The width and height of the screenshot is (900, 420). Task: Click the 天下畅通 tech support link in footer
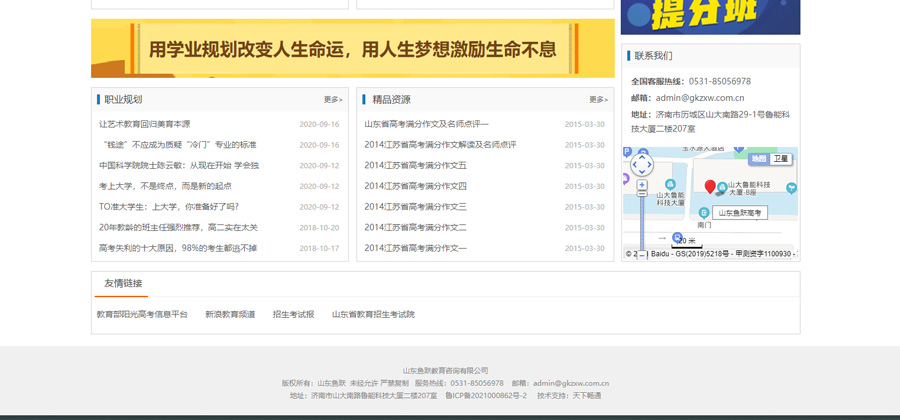pos(587,395)
